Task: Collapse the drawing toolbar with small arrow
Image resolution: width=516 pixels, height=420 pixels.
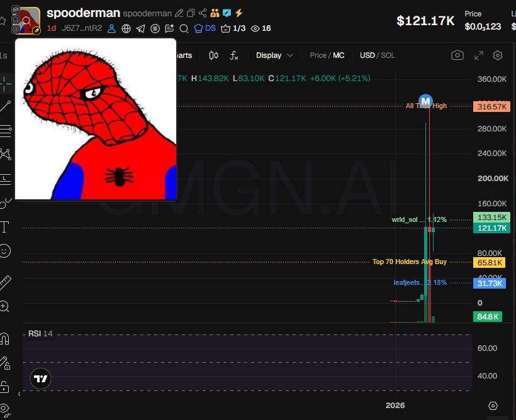Action: pyautogui.click(x=19, y=394)
